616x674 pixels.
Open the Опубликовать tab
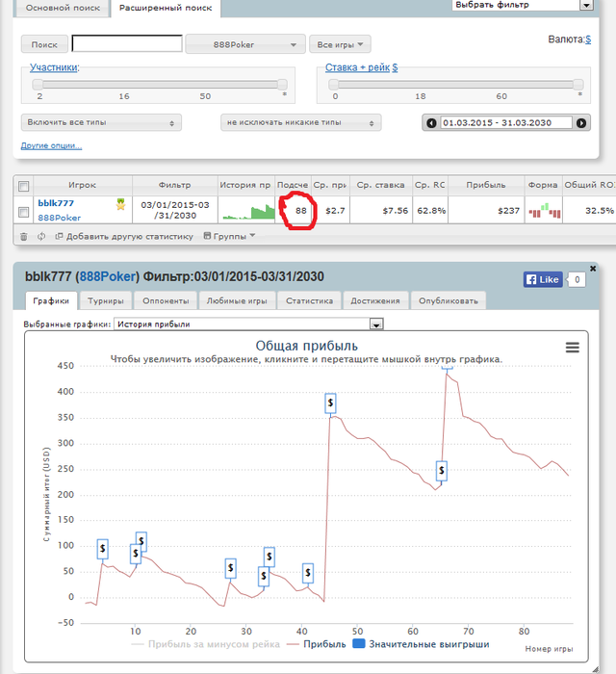pos(449,300)
